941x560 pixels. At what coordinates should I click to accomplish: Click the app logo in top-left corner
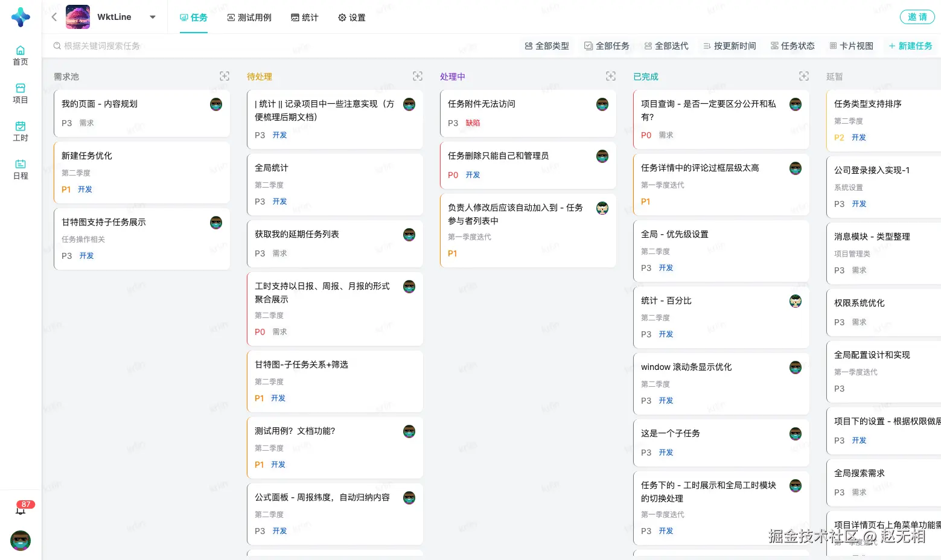(21, 17)
